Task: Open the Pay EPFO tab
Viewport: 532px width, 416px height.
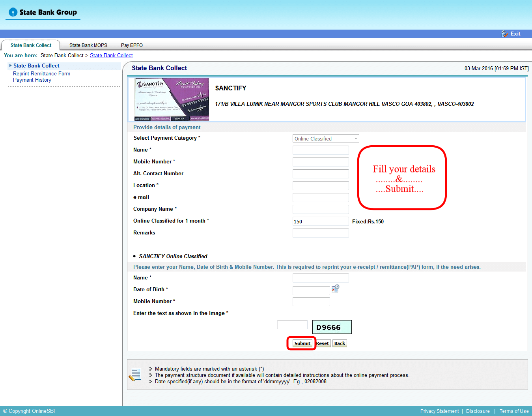Action: [132, 45]
